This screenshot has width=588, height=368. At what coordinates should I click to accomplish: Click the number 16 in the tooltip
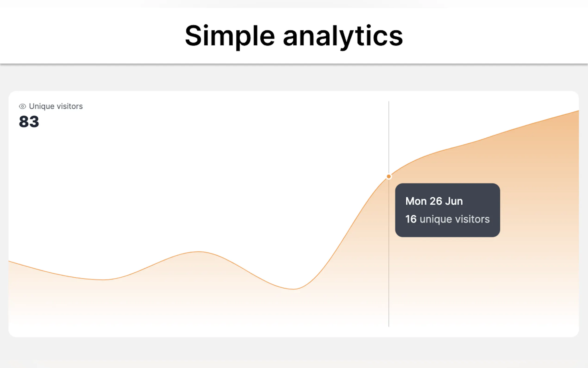(x=411, y=219)
